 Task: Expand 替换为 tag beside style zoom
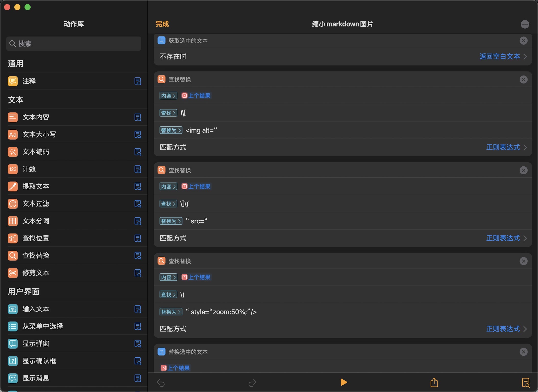tap(171, 312)
